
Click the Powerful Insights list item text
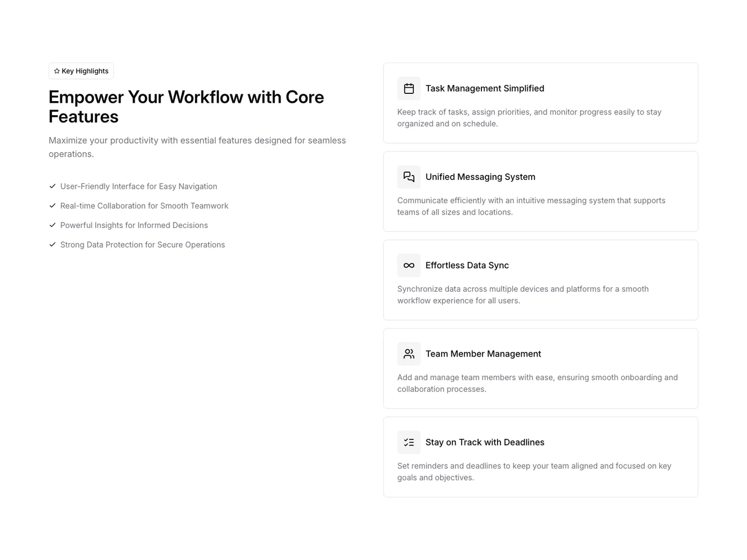click(x=134, y=225)
